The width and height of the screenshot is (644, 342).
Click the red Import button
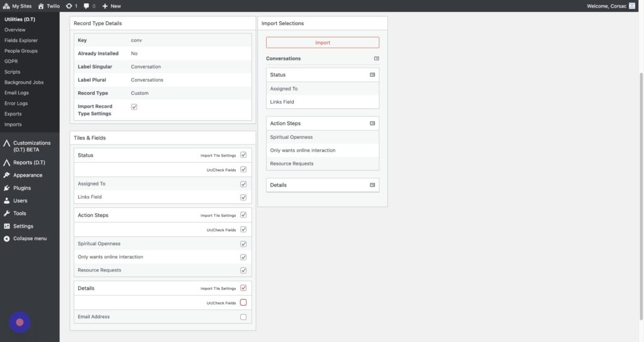322,43
